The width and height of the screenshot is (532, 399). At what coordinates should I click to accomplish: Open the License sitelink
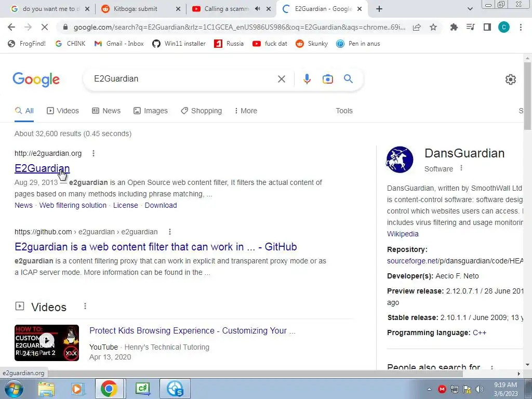pos(126,205)
